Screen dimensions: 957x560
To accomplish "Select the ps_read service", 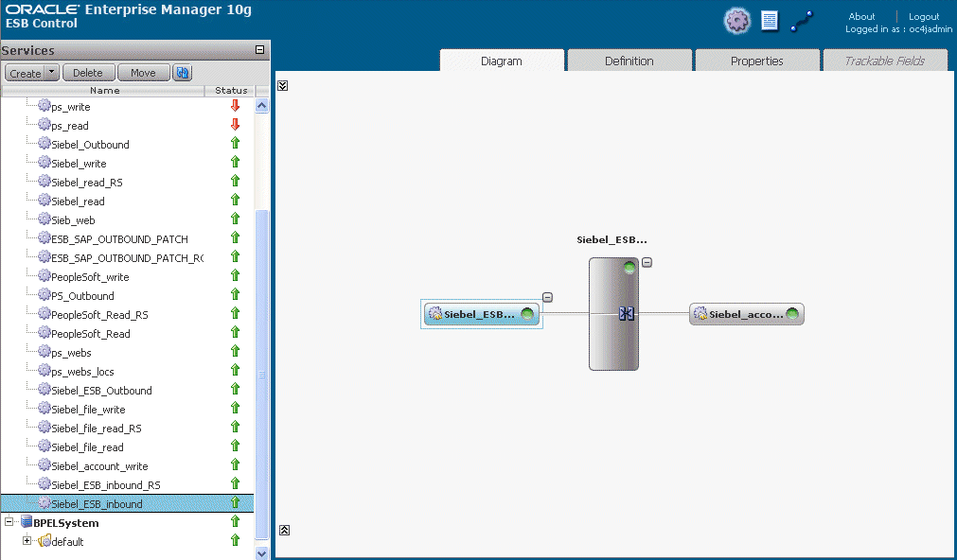I will tap(70, 126).
